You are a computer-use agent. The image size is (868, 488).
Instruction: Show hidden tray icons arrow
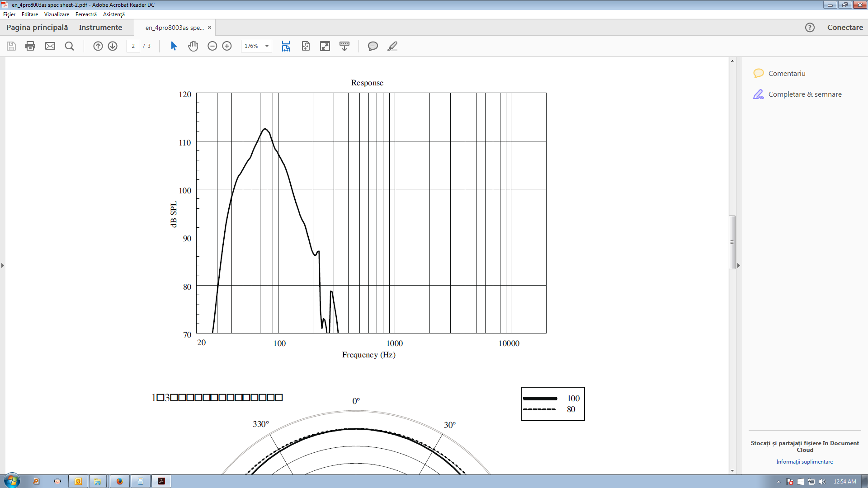(778, 482)
